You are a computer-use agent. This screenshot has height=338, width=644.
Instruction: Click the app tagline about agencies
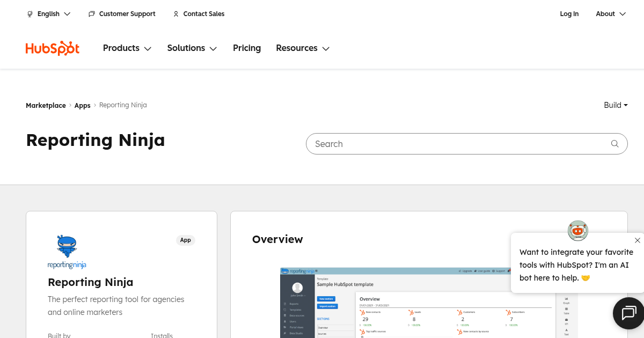click(x=116, y=306)
